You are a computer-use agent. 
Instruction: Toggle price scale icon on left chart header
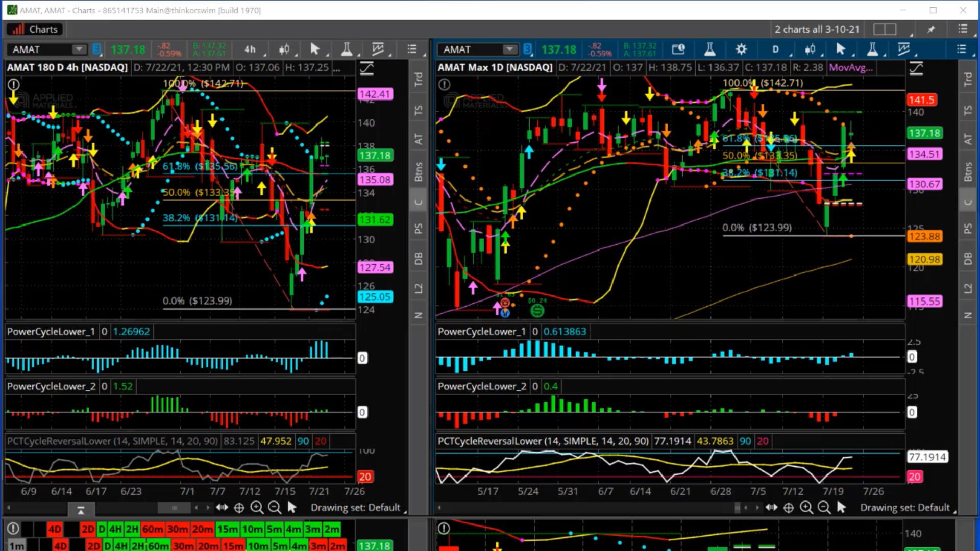[x=366, y=68]
